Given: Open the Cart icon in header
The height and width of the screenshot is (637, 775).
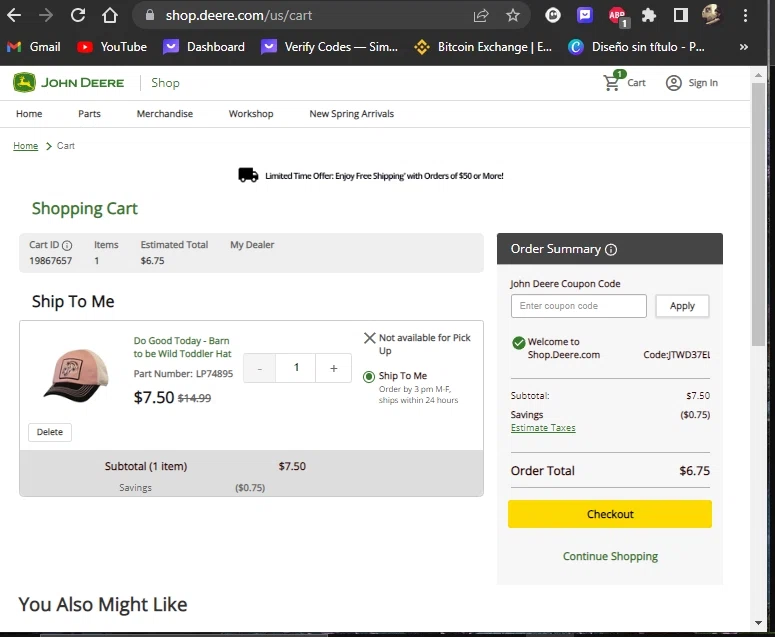Looking at the screenshot, I should pyautogui.click(x=624, y=82).
